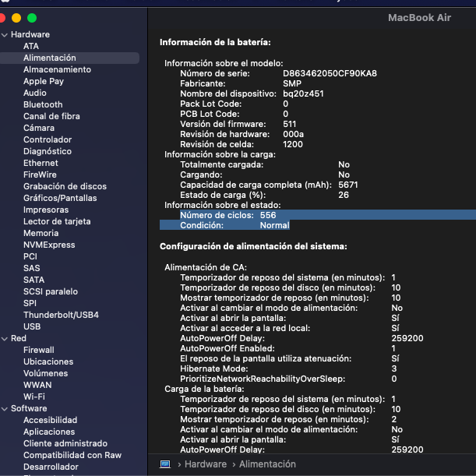
Task: Click Alimentación in the bottom path bar
Action: 267,464
